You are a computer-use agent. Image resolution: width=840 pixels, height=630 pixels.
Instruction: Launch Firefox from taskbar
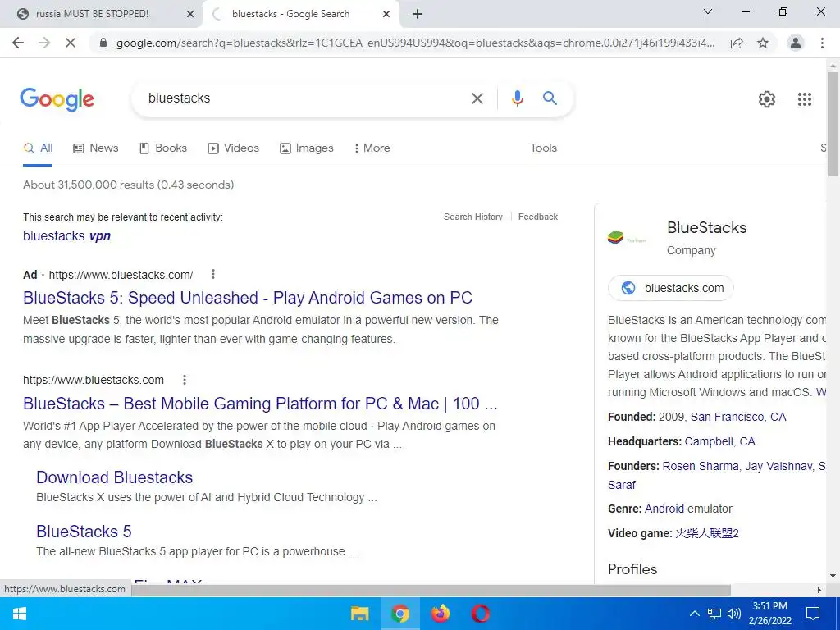(x=441, y=614)
